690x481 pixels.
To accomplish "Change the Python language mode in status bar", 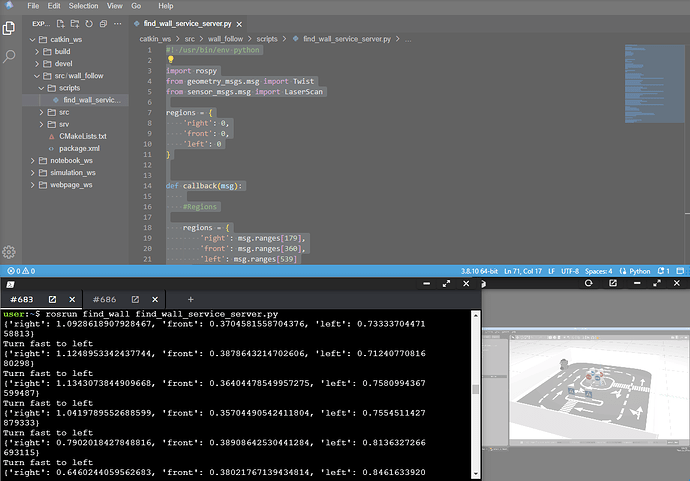I will [638, 271].
